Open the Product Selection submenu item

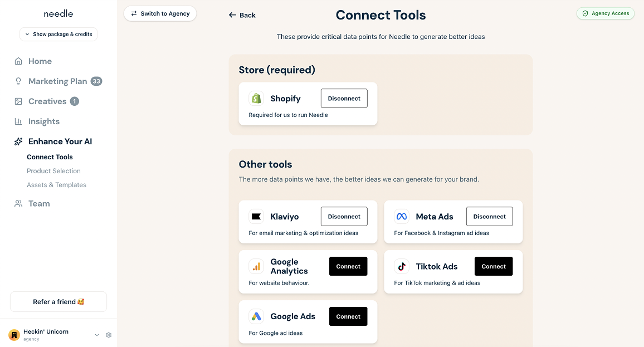(x=53, y=171)
